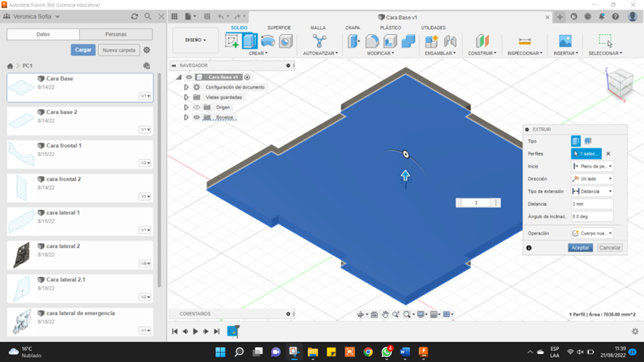
Task: Open the Dirección dropdown
Action: point(592,179)
